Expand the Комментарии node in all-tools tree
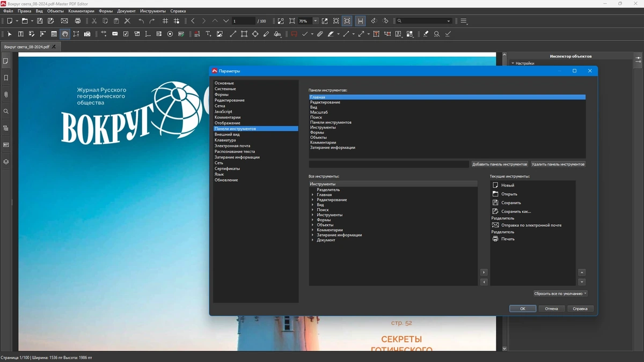Screen dimensions: 644x362 313,230
